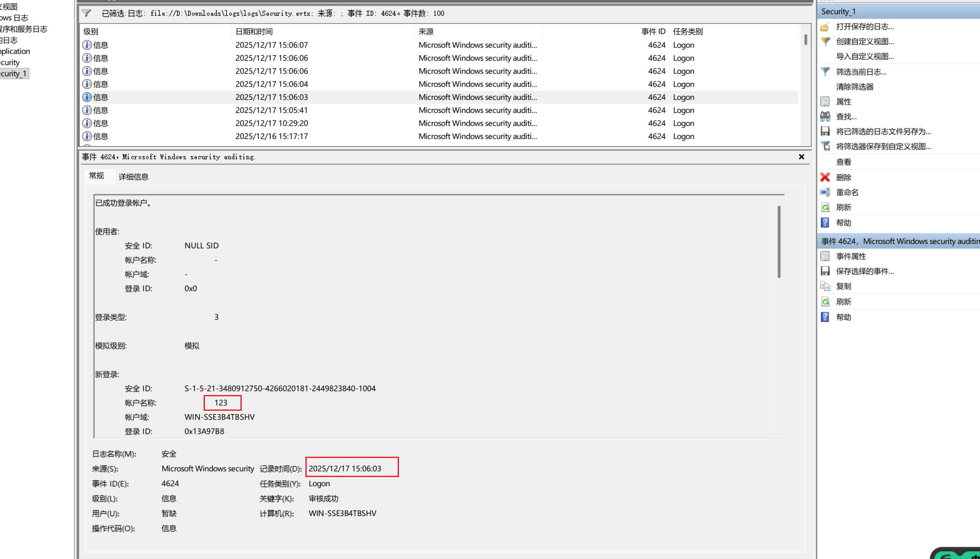Click the Copy icon in event actions
The image size is (980, 559).
pyautogui.click(x=825, y=286)
